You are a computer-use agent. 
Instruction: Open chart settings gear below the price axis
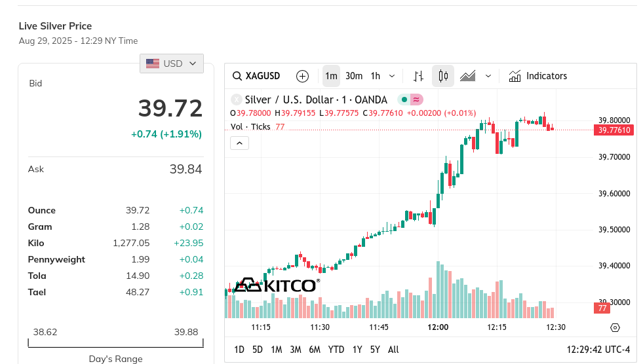tap(615, 327)
